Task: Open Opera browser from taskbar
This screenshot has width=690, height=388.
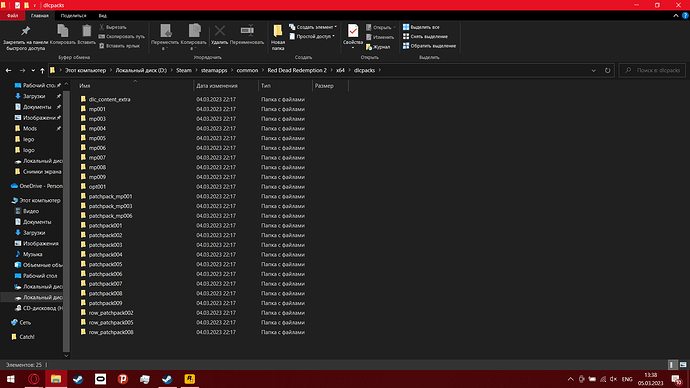Action: pos(33,379)
